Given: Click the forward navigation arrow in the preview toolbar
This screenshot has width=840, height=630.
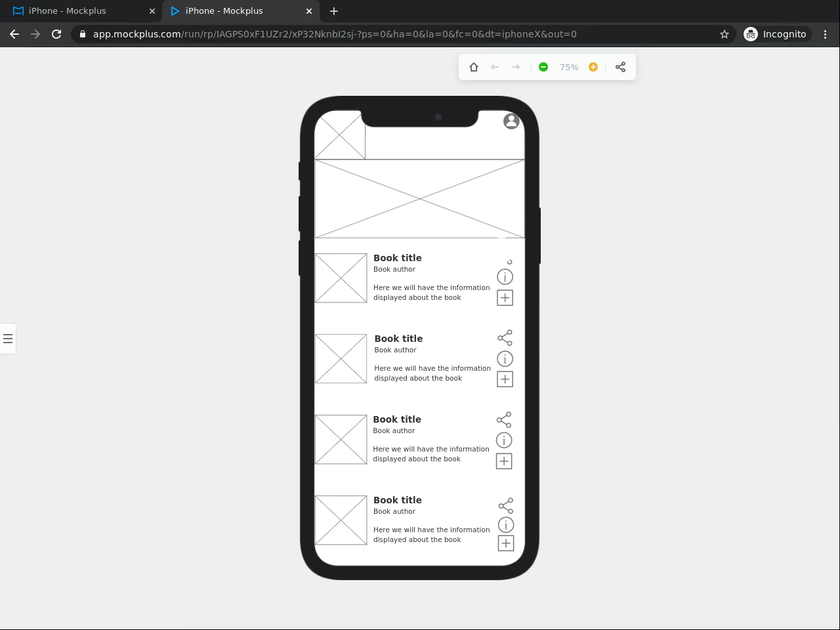Looking at the screenshot, I should point(516,67).
